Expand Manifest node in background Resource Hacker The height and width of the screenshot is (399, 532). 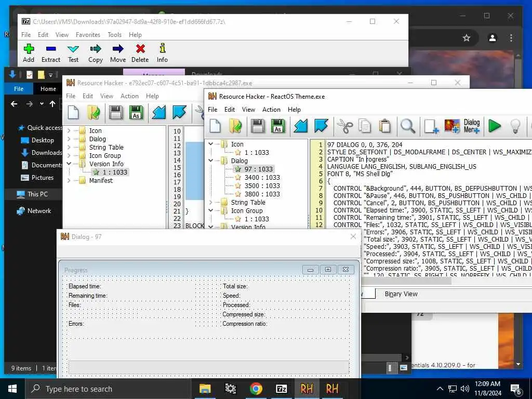coord(69,180)
